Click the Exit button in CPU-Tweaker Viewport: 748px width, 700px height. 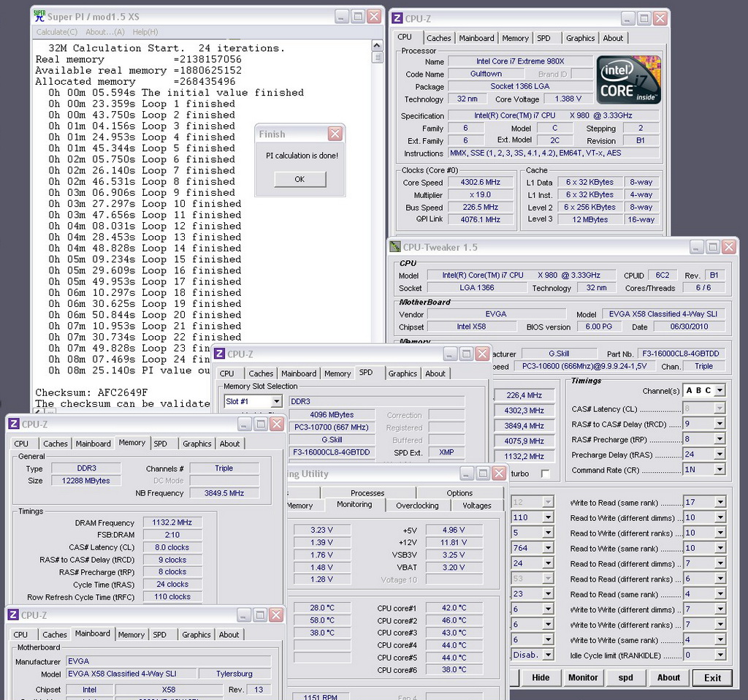(x=712, y=677)
